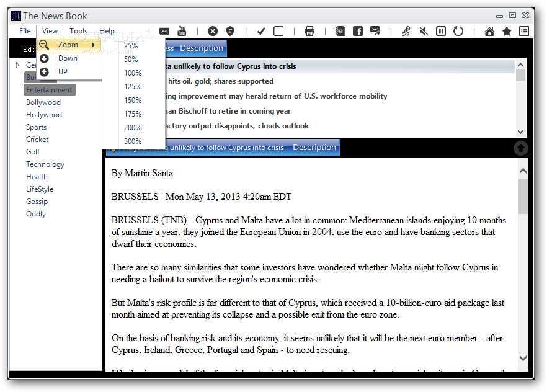Screen dimensions: 547x392
Task: Select the Bollywood category
Action: [43, 102]
